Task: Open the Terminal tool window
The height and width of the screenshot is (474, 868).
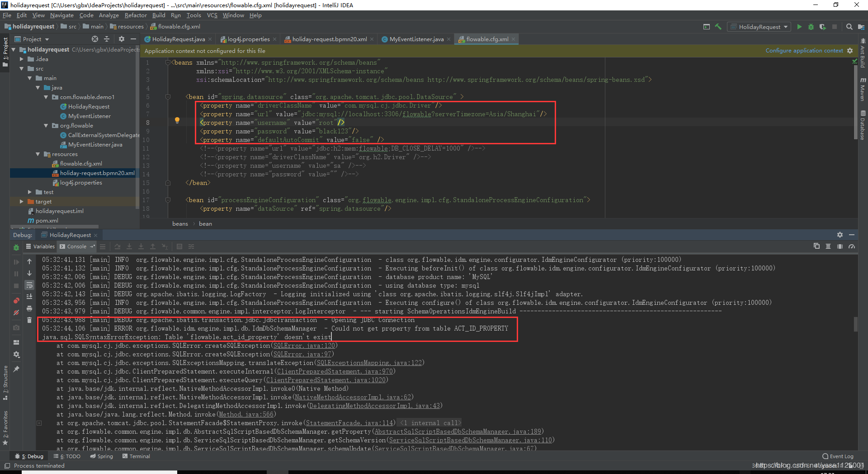Action: (x=136, y=456)
